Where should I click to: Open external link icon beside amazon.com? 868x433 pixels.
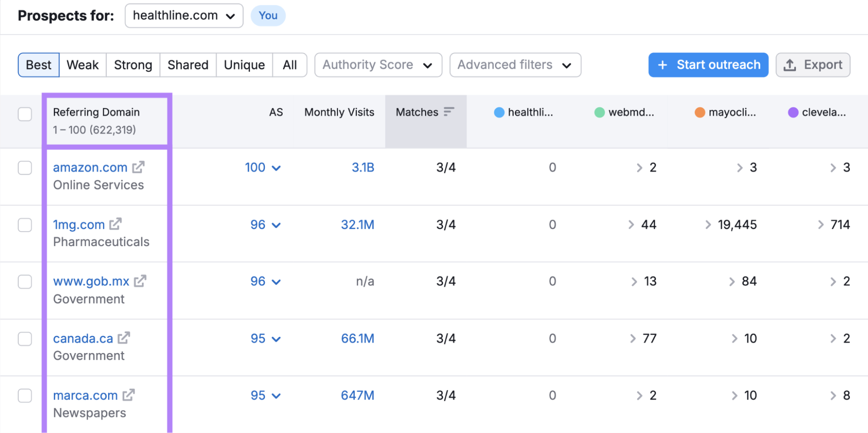point(139,167)
